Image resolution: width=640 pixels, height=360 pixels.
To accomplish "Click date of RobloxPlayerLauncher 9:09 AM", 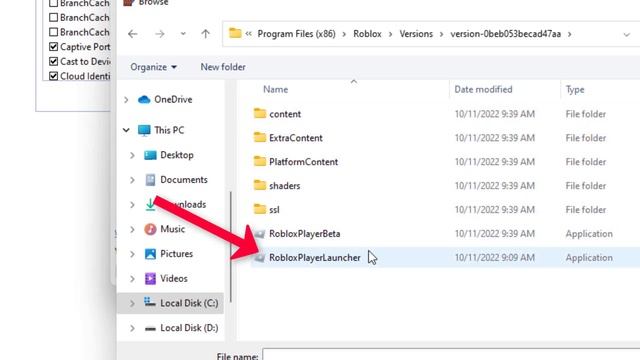I will pos(495,258).
